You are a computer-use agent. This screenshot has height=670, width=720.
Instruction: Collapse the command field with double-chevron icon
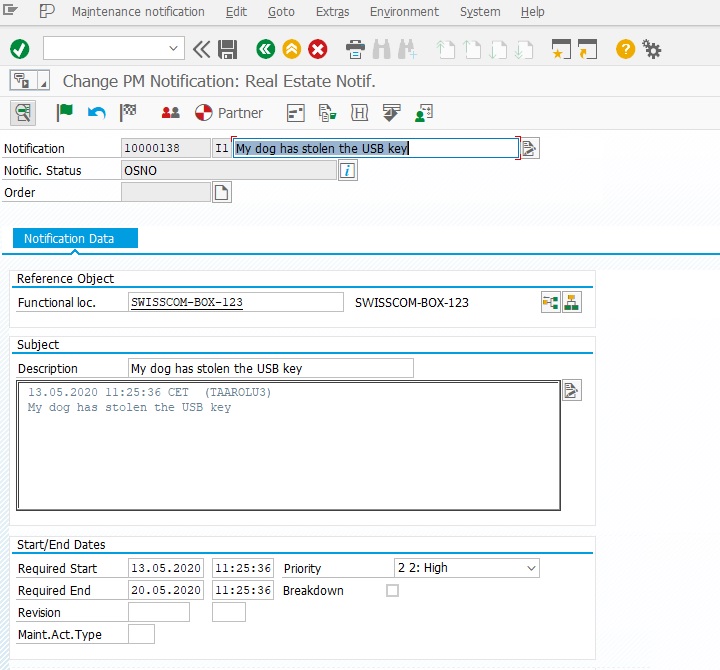tap(201, 49)
